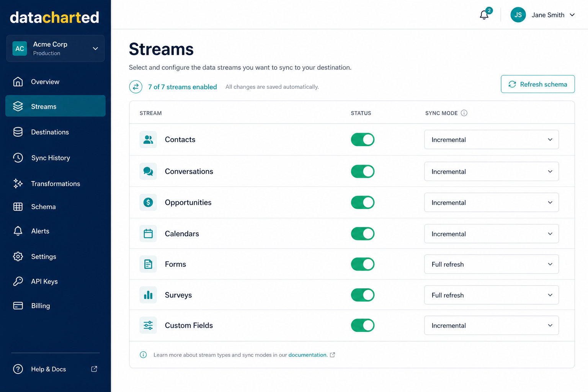Click the AC workspace badge
This screenshot has width=588, height=392.
(20, 49)
